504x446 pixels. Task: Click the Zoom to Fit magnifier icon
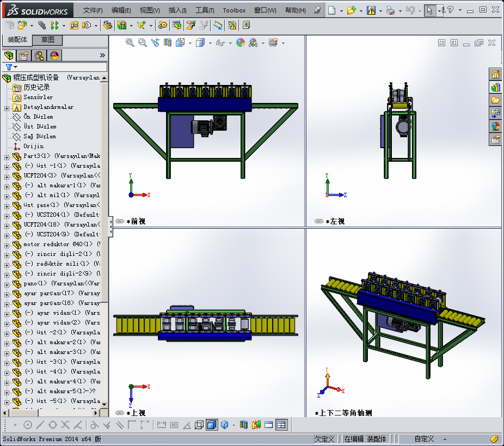(130, 42)
